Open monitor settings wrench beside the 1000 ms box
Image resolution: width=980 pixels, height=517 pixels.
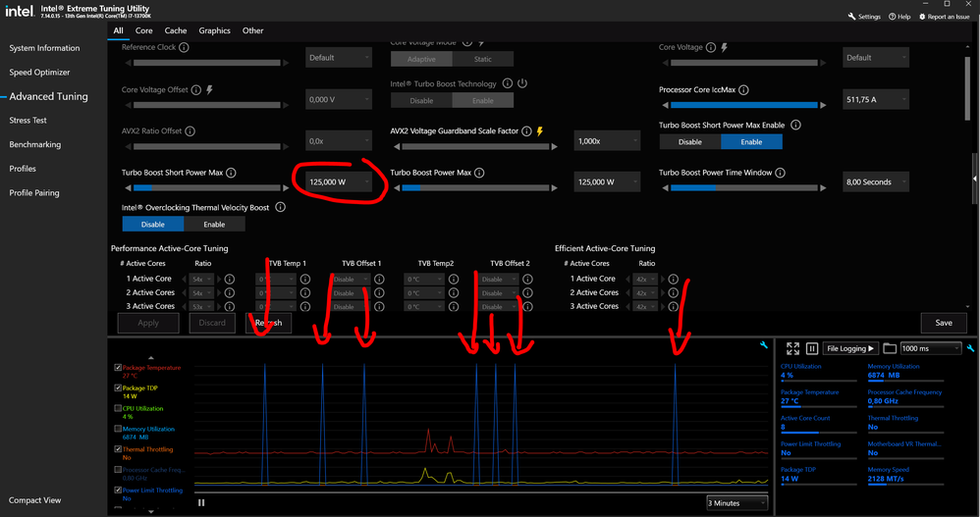(970, 348)
